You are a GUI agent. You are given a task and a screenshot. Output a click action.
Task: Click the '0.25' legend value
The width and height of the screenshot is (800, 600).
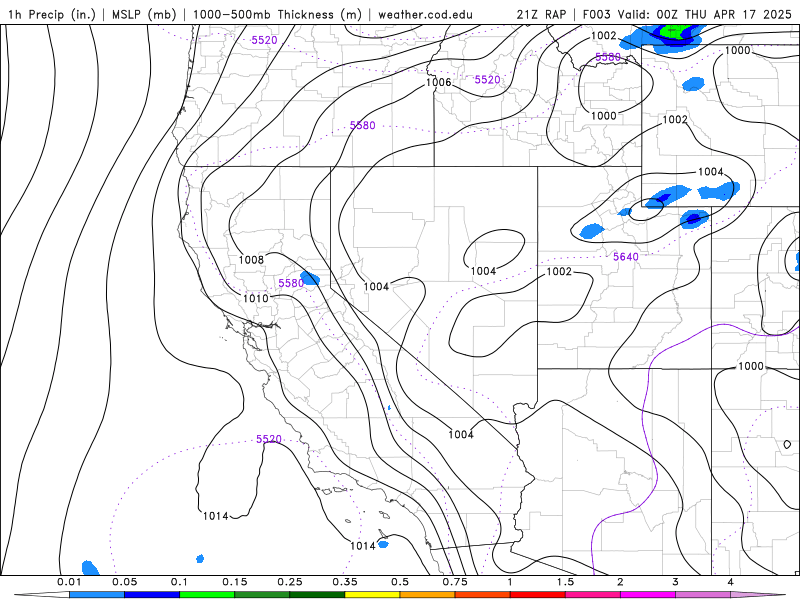pyautogui.click(x=290, y=582)
